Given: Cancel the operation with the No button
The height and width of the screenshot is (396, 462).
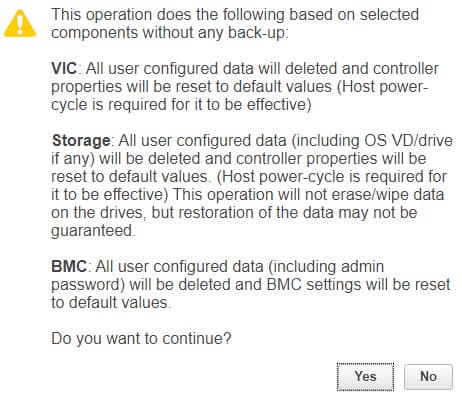Looking at the screenshot, I should 428,377.
